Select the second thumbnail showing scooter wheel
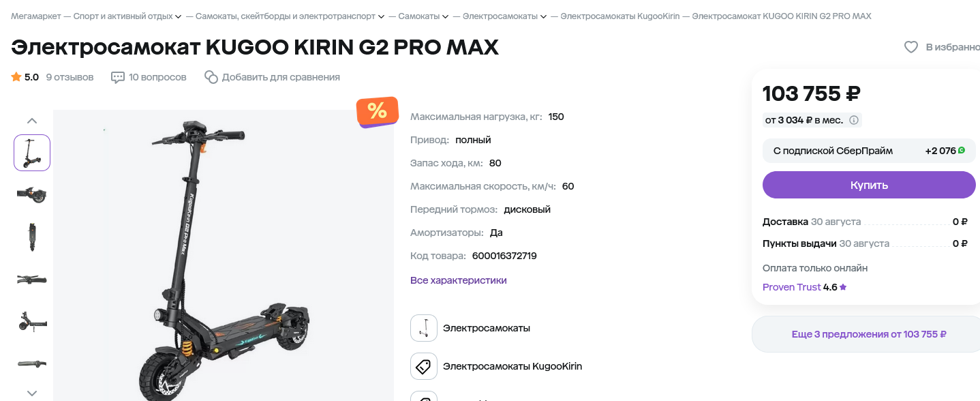This screenshot has height=401, width=980. [32, 194]
